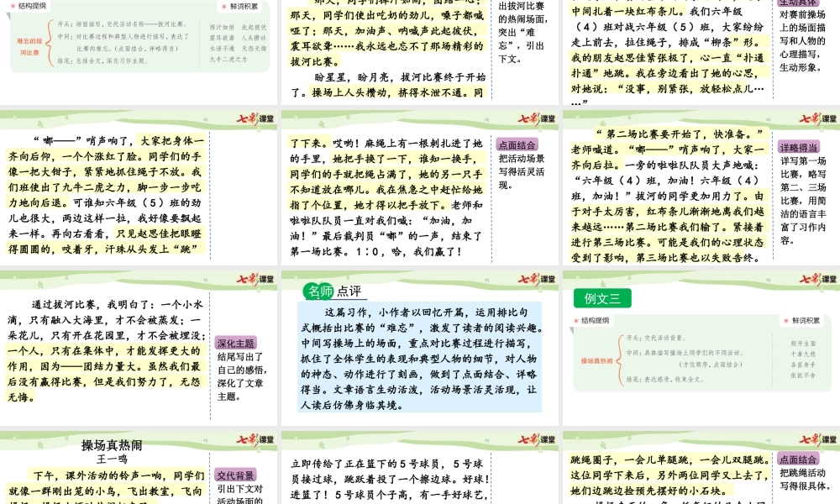Viewport: 840px width, 504px height.
Task: Click the green 例文三 label
Action: coord(602,298)
